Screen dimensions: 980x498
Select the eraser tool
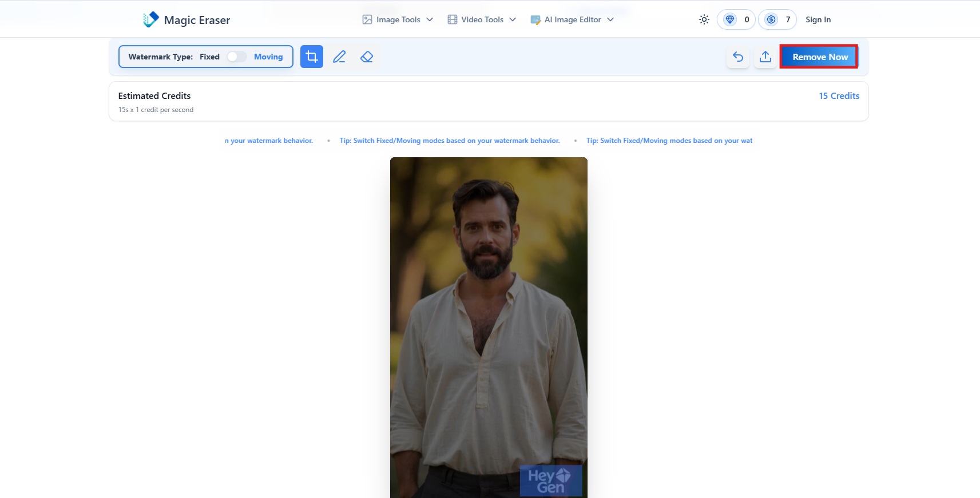pos(367,57)
